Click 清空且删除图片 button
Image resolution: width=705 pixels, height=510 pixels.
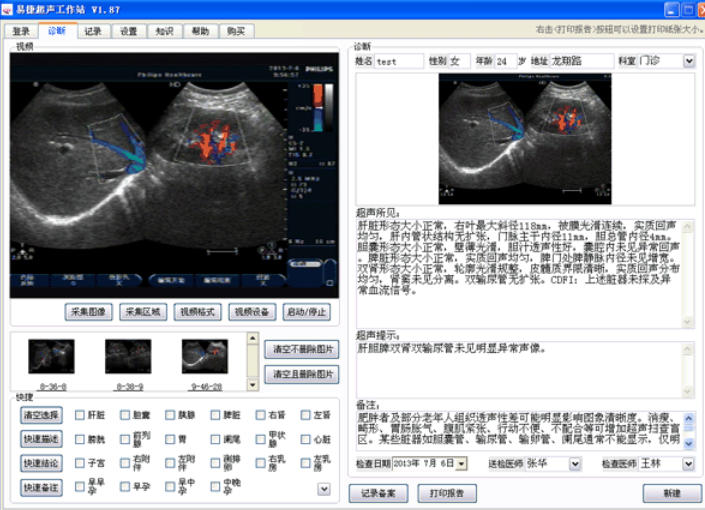302,374
